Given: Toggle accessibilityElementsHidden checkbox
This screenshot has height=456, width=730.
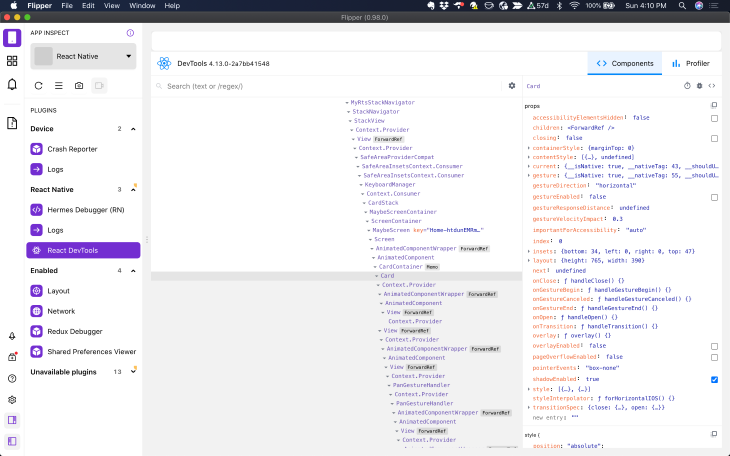Looking at the screenshot, I should 714,118.
